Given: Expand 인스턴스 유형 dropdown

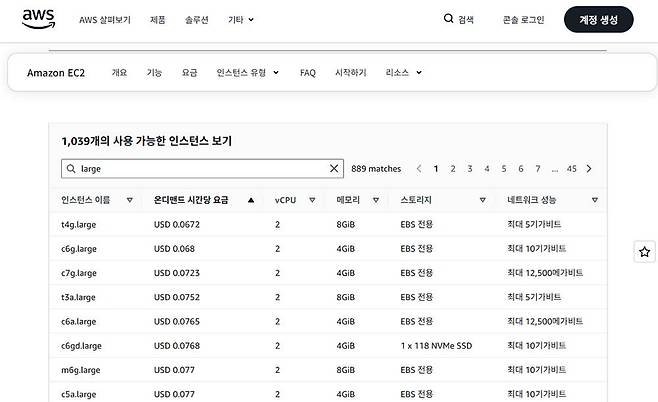Looking at the screenshot, I should (248, 73).
